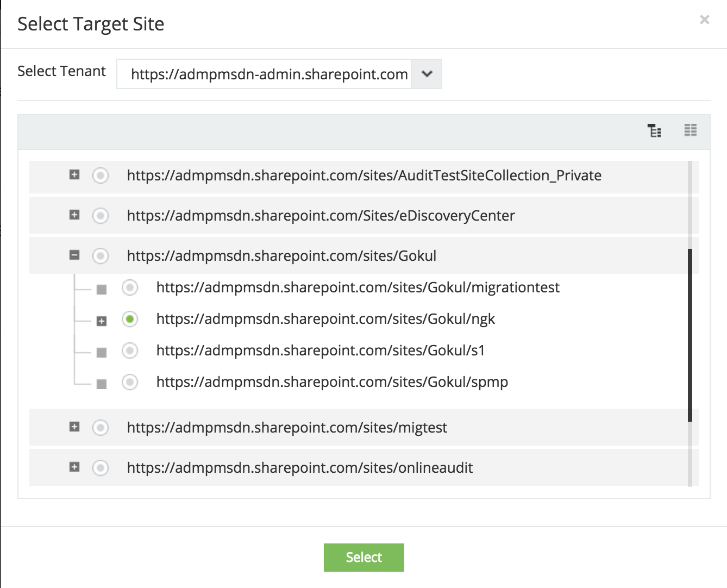Click the Gokul/ngk site URL

(x=325, y=319)
